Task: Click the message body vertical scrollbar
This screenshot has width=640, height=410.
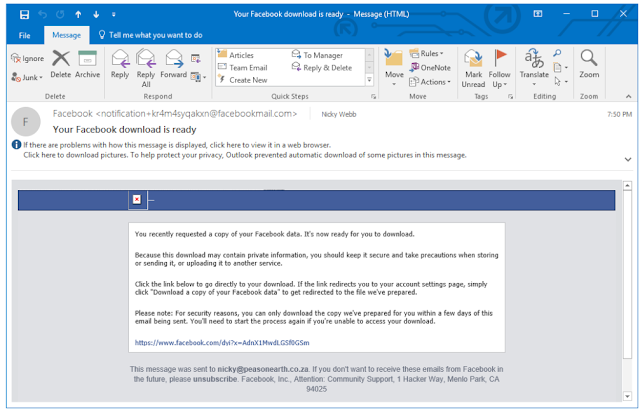Action: (627, 291)
